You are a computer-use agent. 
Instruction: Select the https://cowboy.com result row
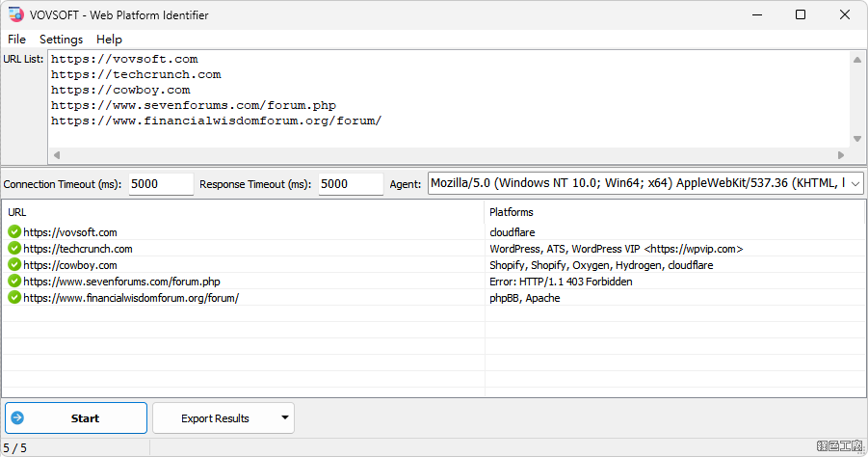[434, 265]
